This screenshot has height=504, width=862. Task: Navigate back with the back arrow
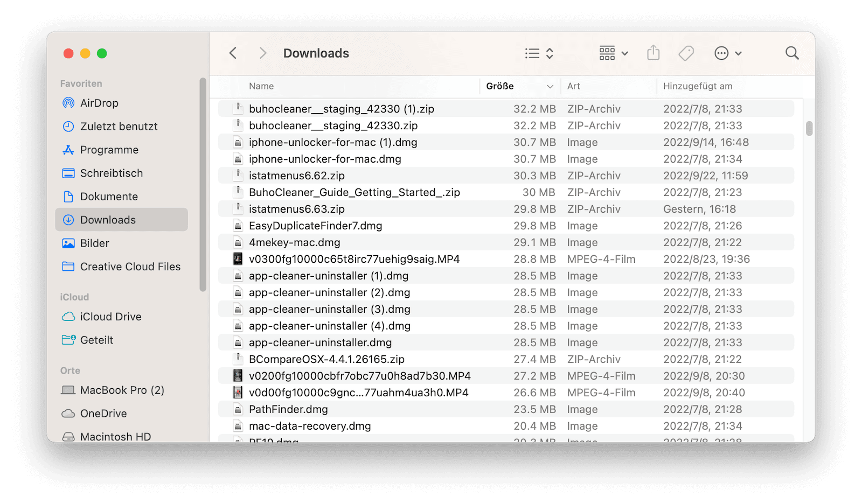click(233, 53)
